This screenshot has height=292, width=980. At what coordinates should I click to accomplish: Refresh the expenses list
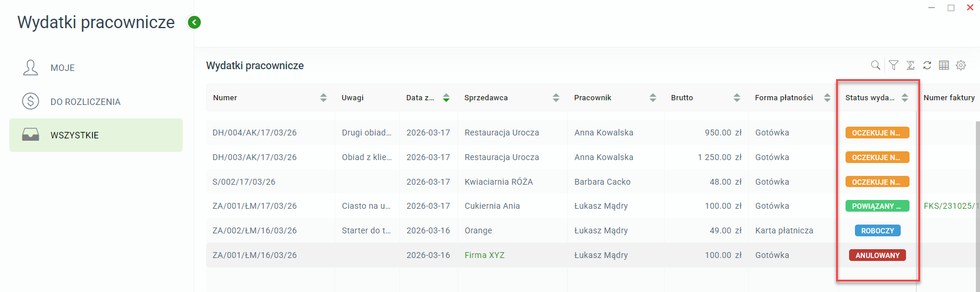tap(927, 65)
